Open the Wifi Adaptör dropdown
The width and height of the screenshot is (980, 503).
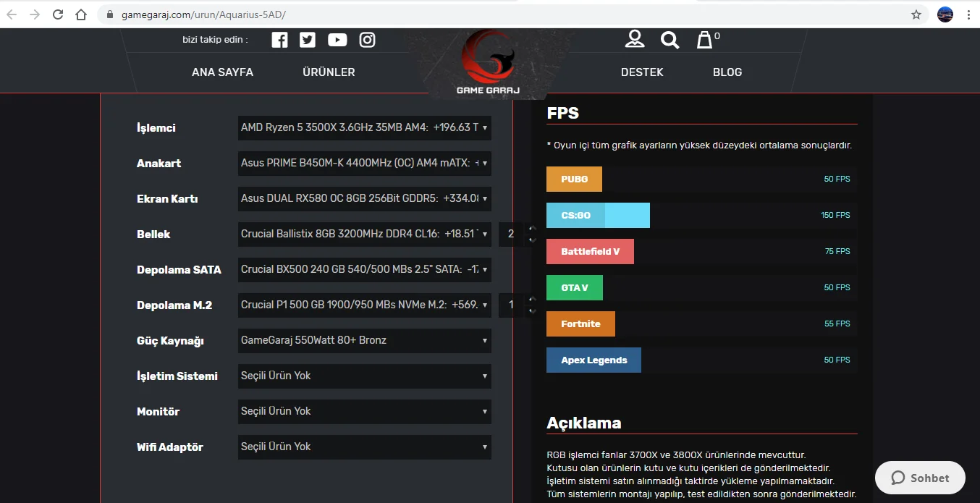click(365, 447)
